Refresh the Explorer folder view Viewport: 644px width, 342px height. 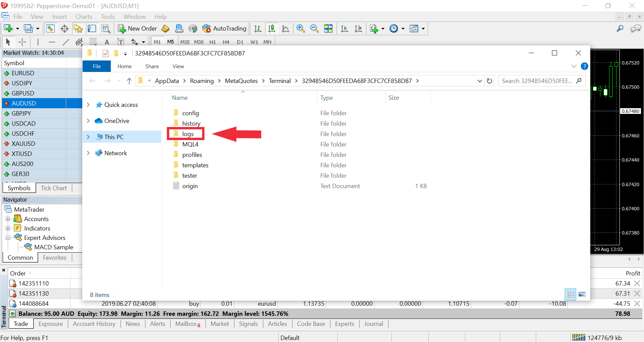tap(490, 81)
